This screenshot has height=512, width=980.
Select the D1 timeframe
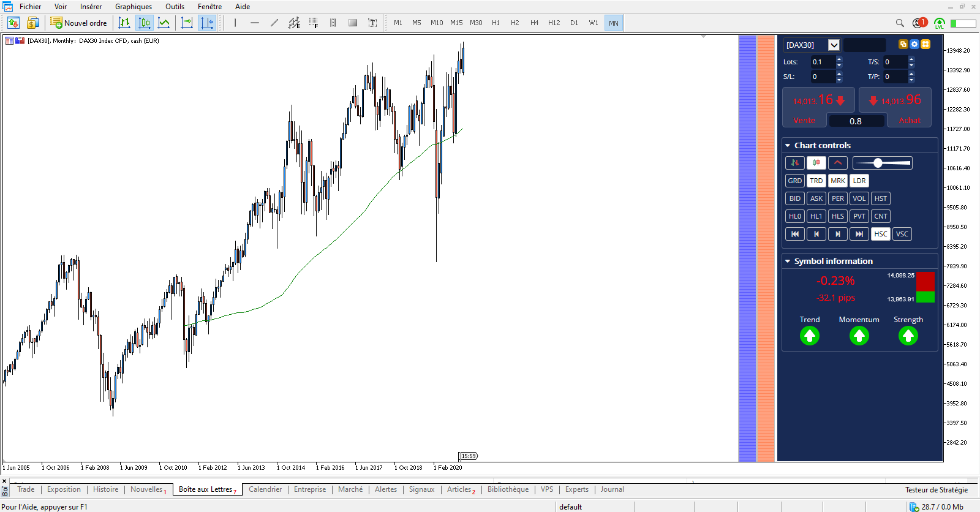pyautogui.click(x=574, y=23)
